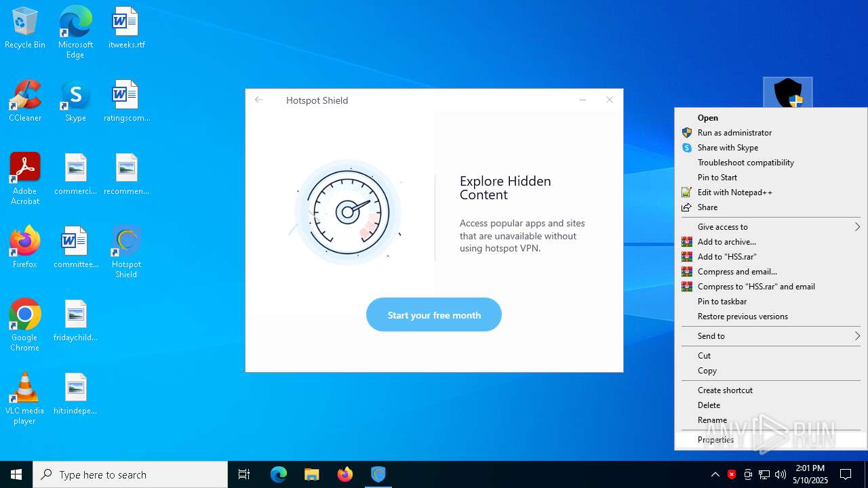The image size is (868, 488).
Task: Open the Recycle Bin desktop icon
Action: coord(25,28)
